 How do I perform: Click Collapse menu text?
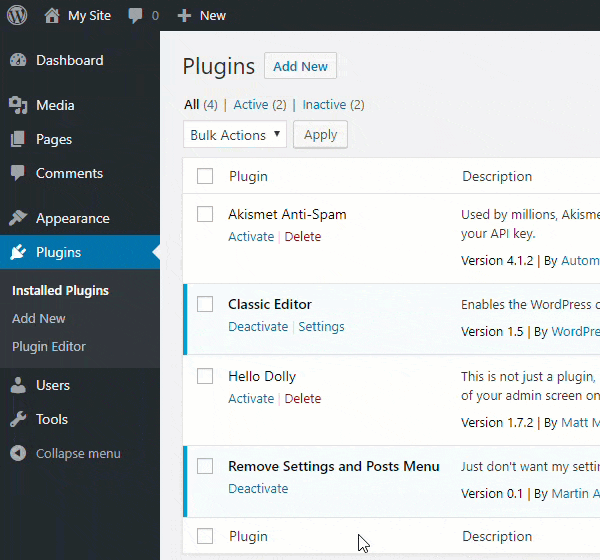[x=78, y=453]
